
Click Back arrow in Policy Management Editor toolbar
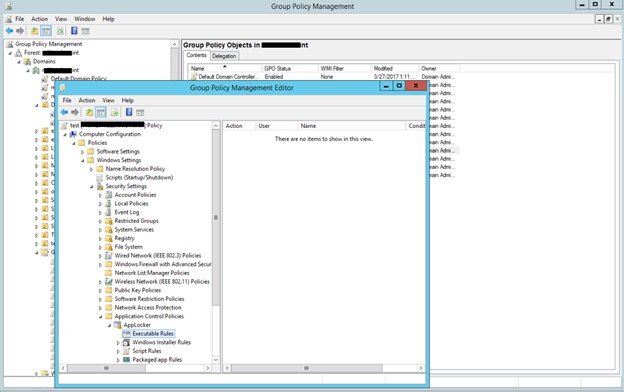[64, 112]
